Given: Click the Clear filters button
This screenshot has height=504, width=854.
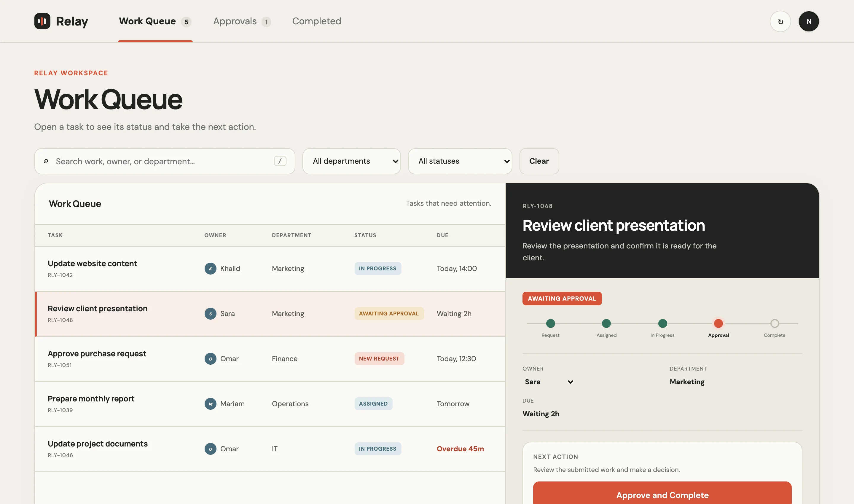Looking at the screenshot, I should pos(539,161).
